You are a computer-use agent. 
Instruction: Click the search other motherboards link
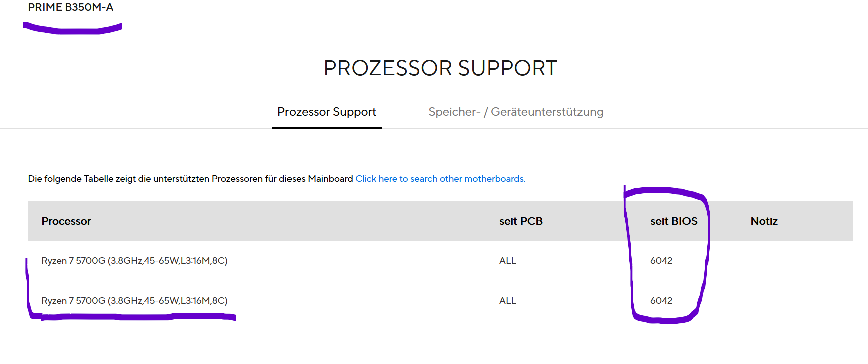tap(440, 179)
